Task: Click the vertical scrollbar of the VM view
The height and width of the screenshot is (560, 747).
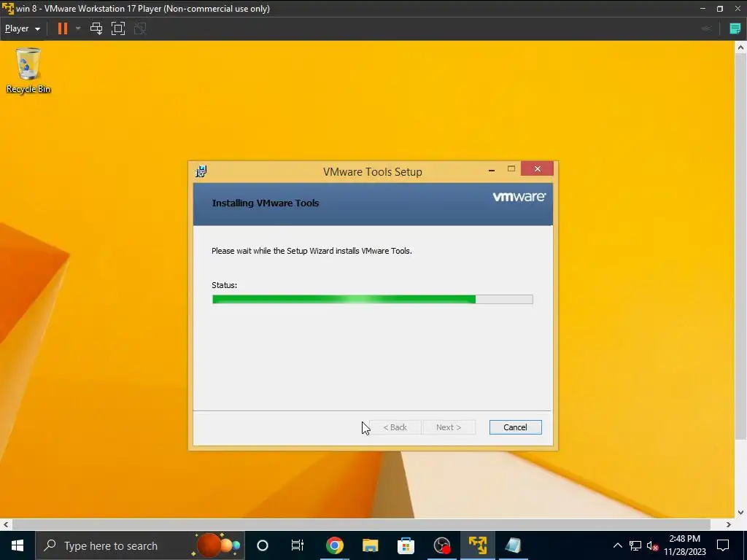Action: (740, 245)
